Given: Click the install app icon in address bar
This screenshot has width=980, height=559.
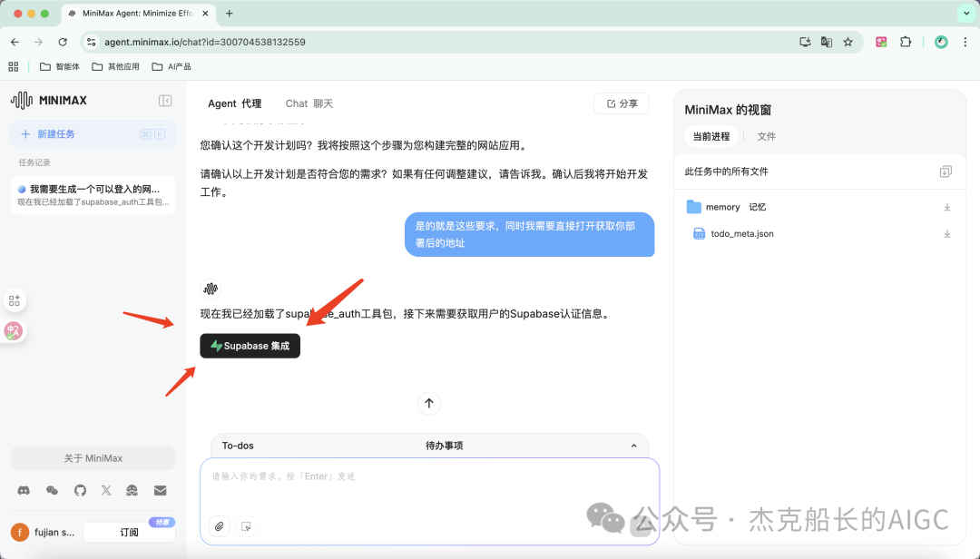Looking at the screenshot, I should point(805,42).
